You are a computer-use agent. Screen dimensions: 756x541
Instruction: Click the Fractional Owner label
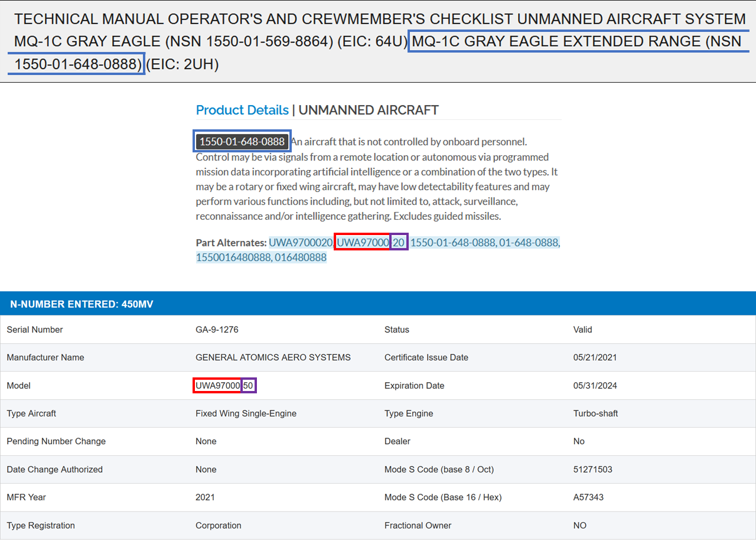(418, 526)
